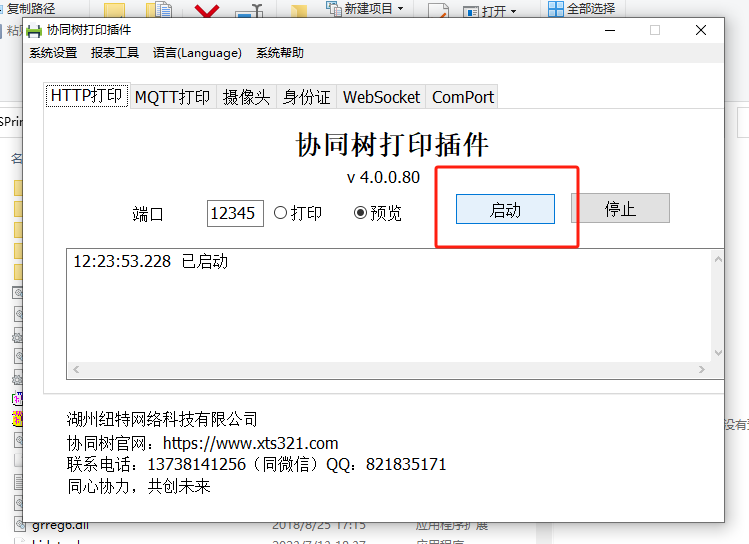Click the log scrollbar down arrow
This screenshot has height=544, width=749.
[x=718, y=353]
